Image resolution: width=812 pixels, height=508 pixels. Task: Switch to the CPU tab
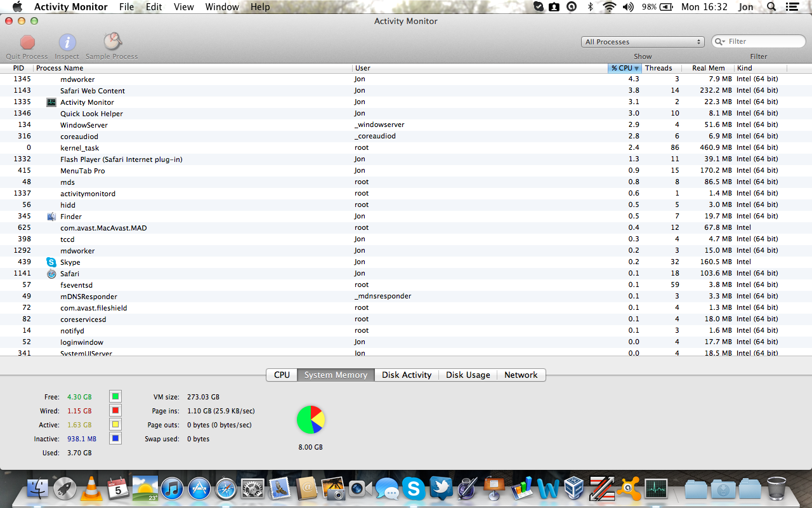point(282,375)
